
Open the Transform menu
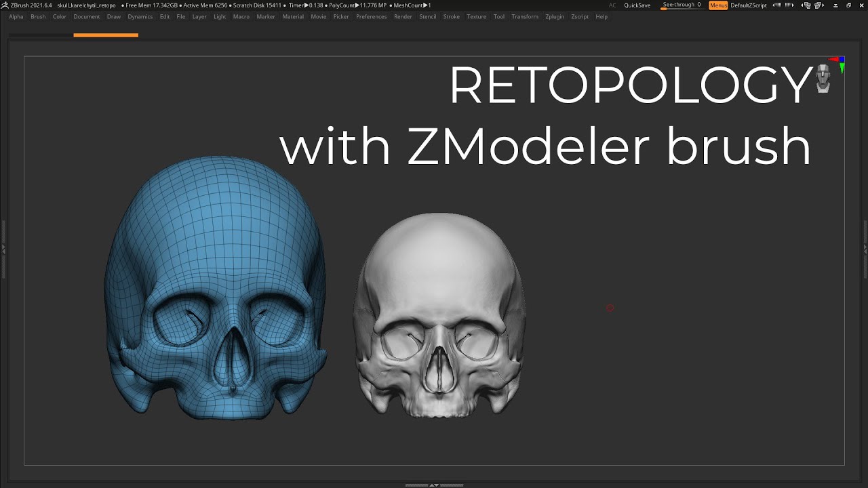525,16
